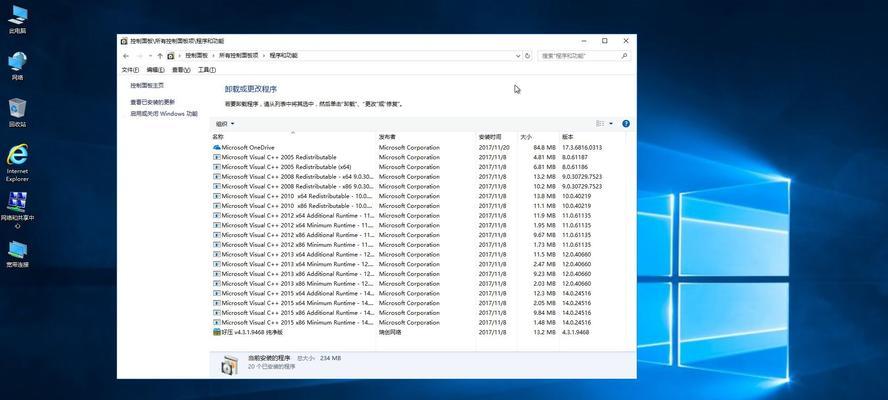Screen dimensions: 888x400
Task: Expand the address bar history dropdown
Action: 518,56
